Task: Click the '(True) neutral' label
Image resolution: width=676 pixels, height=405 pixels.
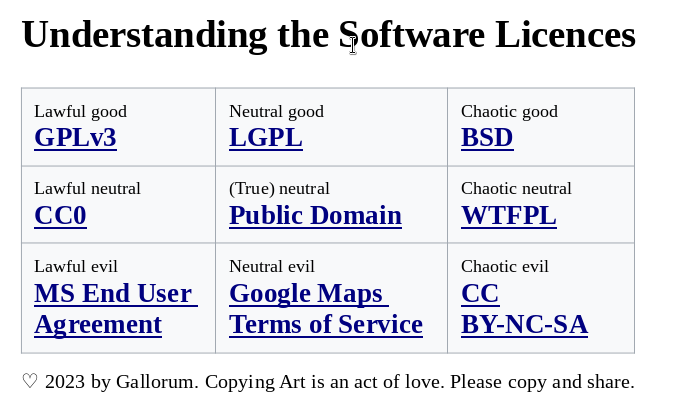Action: (x=279, y=189)
